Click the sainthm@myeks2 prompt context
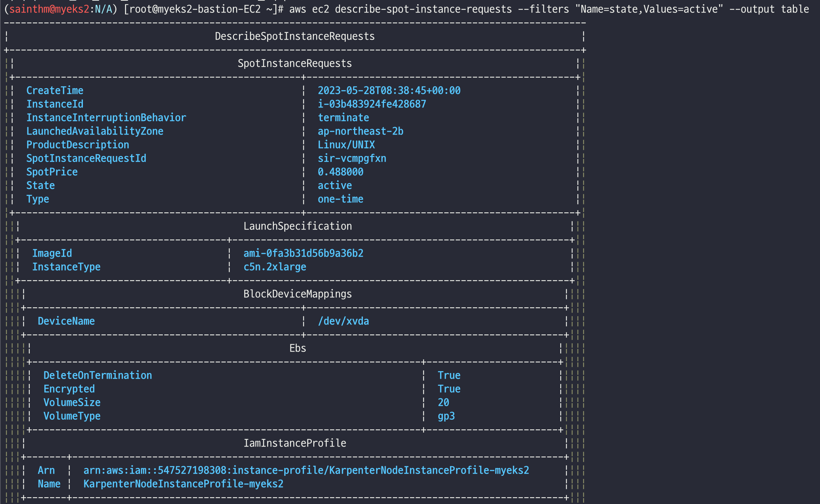Screen dimensions: 820x504 click(x=49, y=9)
